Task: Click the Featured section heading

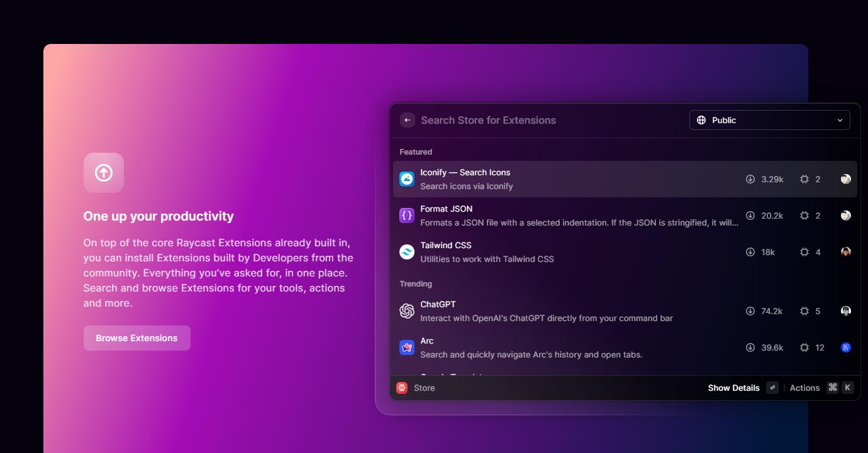Action: pyautogui.click(x=416, y=152)
